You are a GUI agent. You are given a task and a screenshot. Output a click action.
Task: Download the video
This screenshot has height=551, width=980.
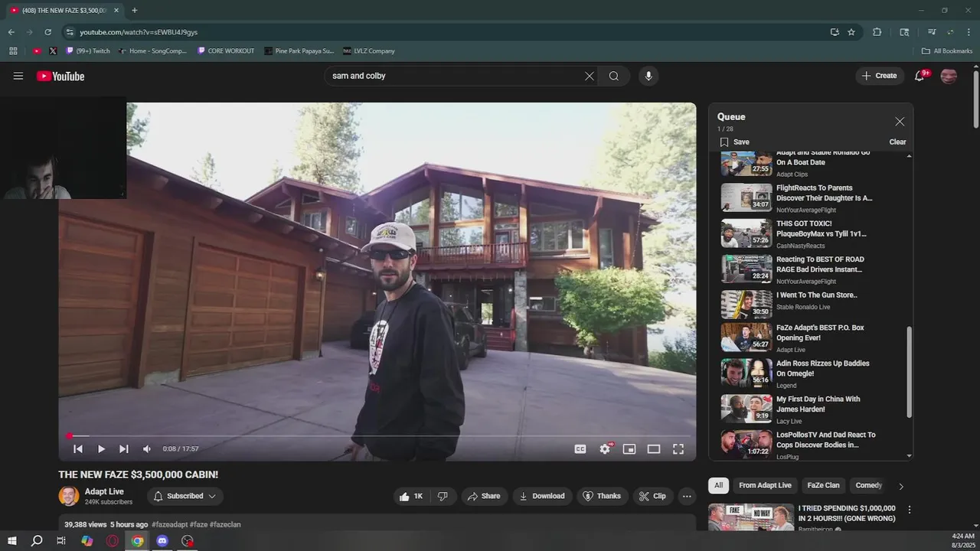click(x=542, y=496)
